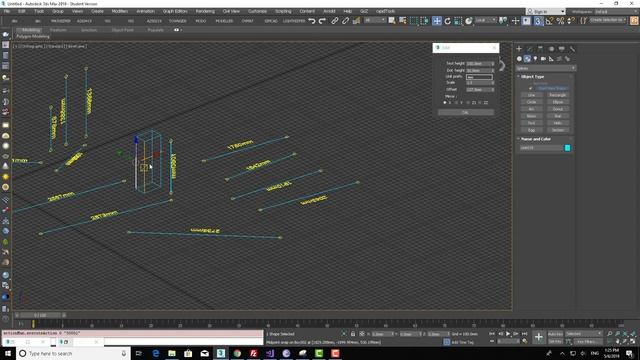
Task: Toggle the Percent Snap icon
Action: point(560,21)
